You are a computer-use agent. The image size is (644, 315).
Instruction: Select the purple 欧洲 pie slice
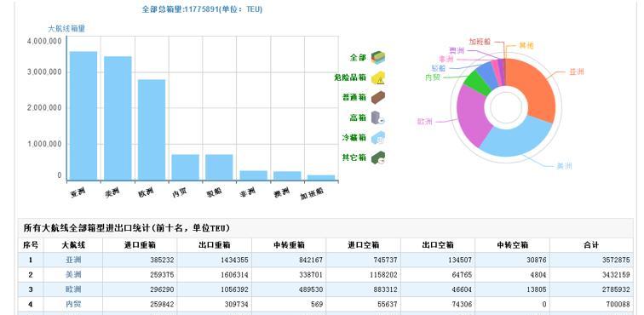pos(472,115)
